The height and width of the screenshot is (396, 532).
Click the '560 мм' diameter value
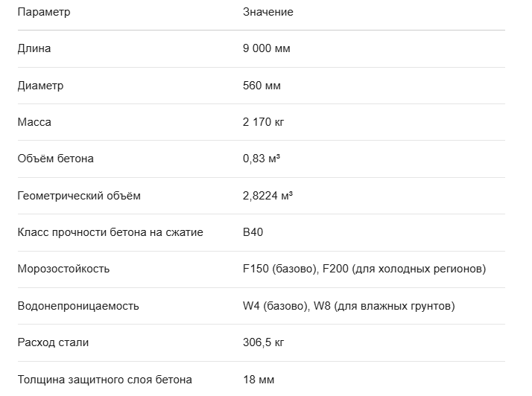point(262,86)
